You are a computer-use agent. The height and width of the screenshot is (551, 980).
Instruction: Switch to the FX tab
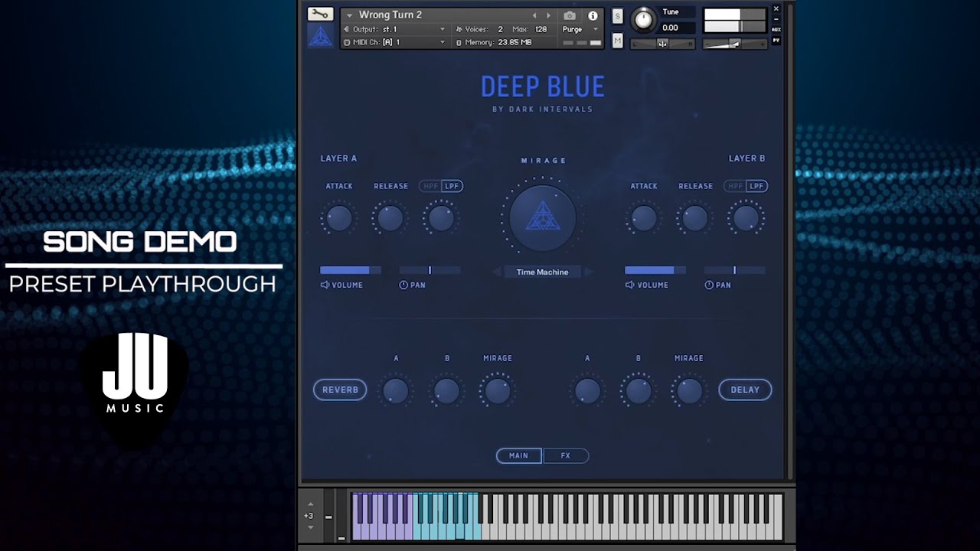[x=566, y=455]
